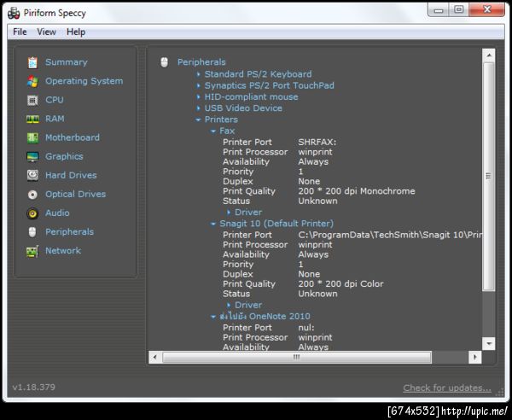Expand Synaptics PS/2 Port TouchPad node
The height and width of the screenshot is (420, 512).
point(198,86)
